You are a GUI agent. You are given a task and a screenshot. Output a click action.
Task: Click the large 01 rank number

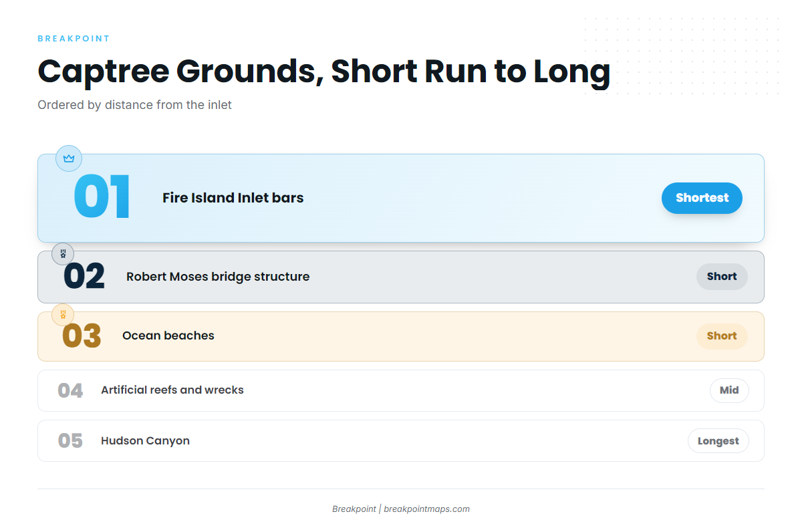(x=102, y=197)
